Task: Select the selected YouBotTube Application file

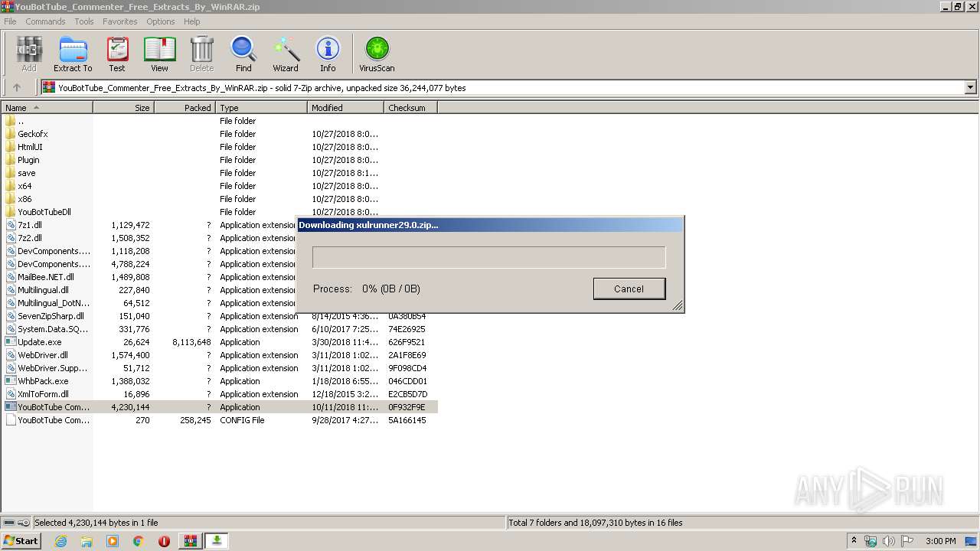Action: (220, 407)
